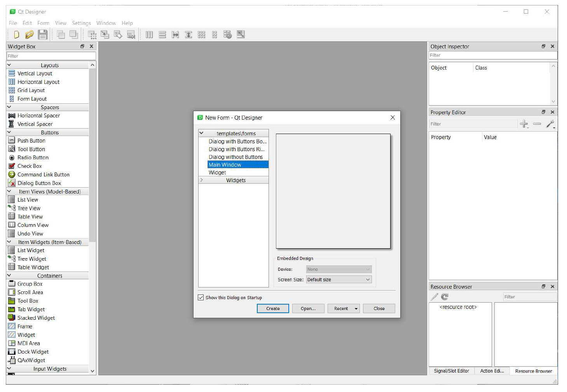
Task: Click the Resource Browser reload icon
Action: coord(445,296)
